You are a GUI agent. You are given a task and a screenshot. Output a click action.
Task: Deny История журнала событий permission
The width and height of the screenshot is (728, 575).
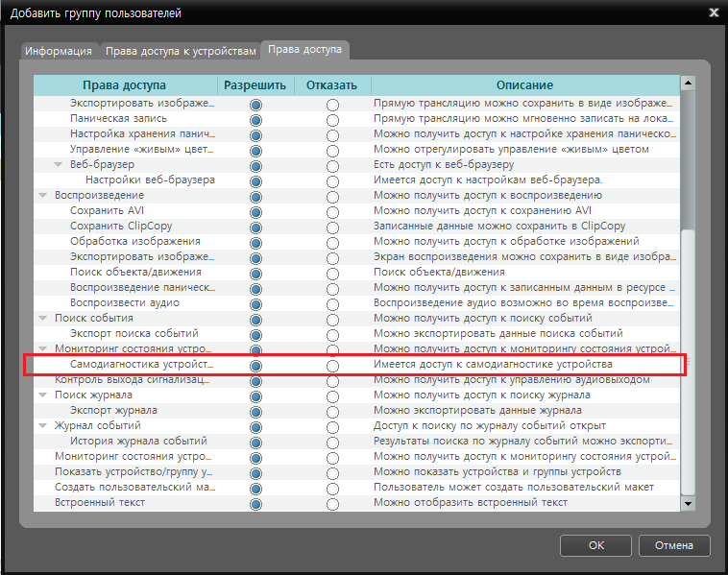click(x=332, y=443)
